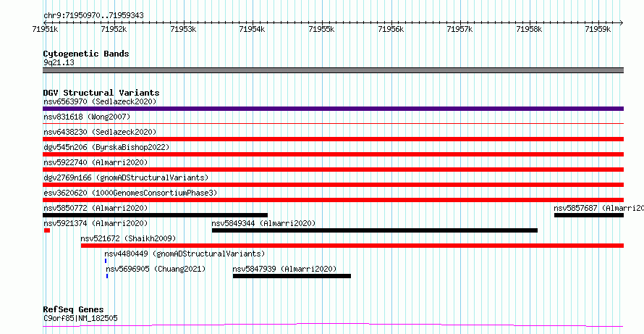
Task: Click the nsv5849344 (Almarri2020) label
Action: point(263,223)
